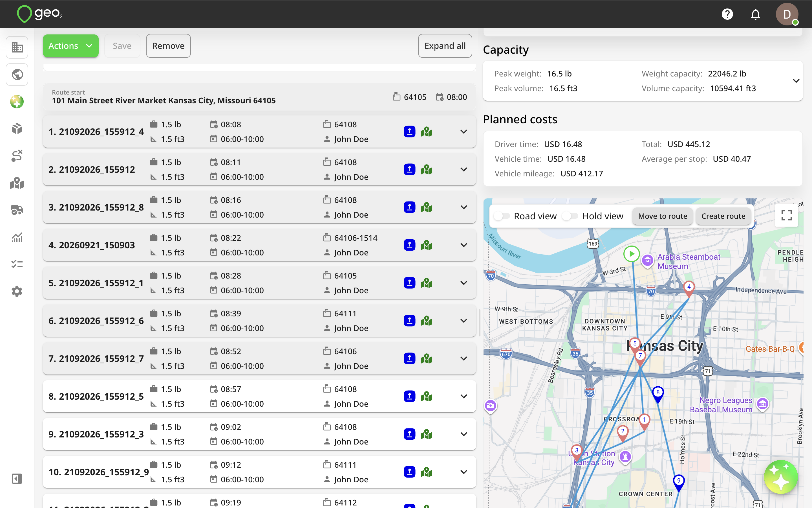Viewport: 812px width, 508px height.
Task: Open the buildings grid sidebar icon
Action: (x=17, y=47)
